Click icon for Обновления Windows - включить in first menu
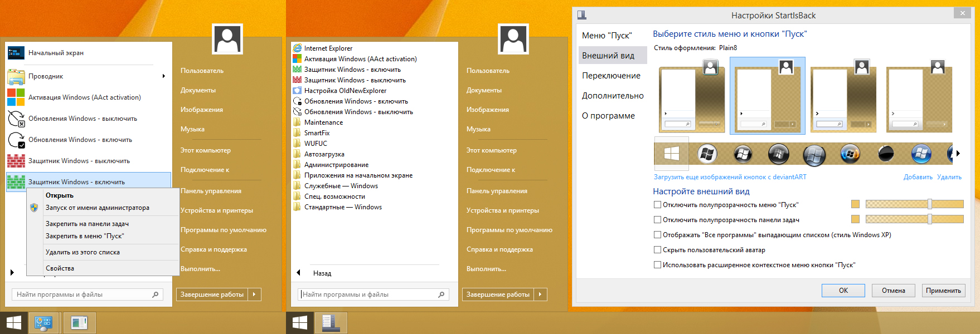The width and height of the screenshot is (980, 334). 16,140
